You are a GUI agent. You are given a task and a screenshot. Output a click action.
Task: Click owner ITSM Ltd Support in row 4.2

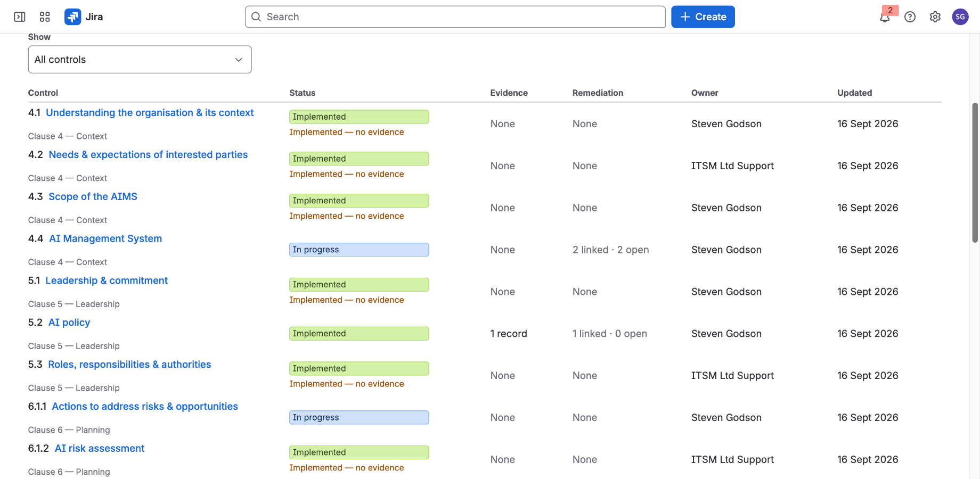point(732,166)
